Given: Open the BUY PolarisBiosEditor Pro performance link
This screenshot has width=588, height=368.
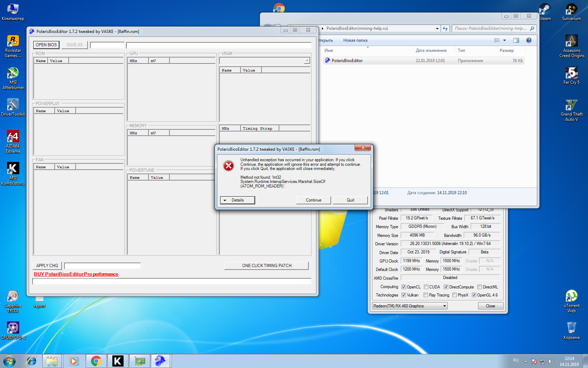Looking at the screenshot, I should pos(76,274).
